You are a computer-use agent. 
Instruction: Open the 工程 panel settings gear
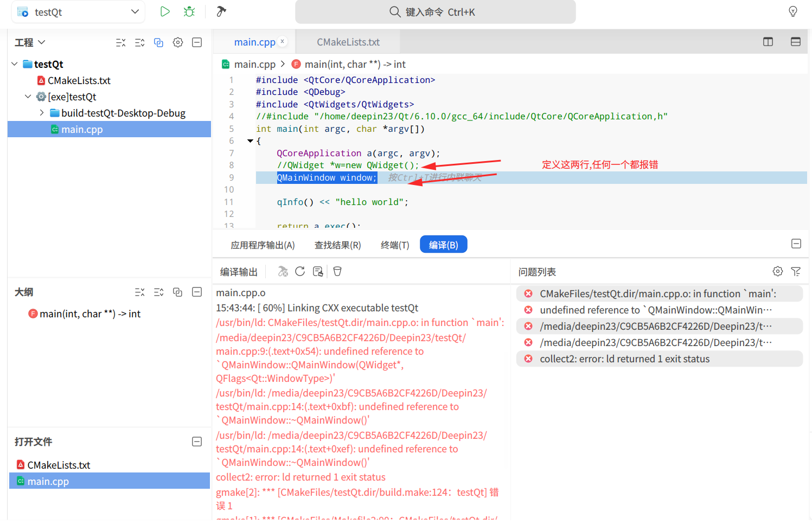tap(178, 42)
